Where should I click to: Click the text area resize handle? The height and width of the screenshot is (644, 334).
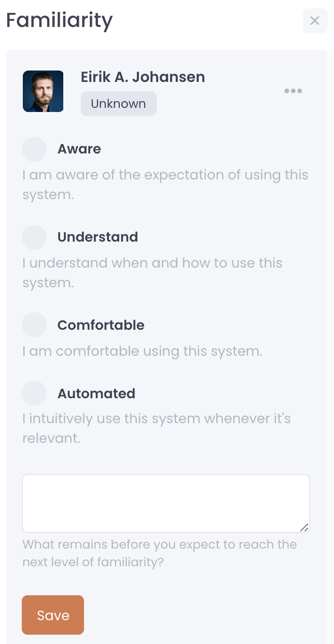click(304, 527)
